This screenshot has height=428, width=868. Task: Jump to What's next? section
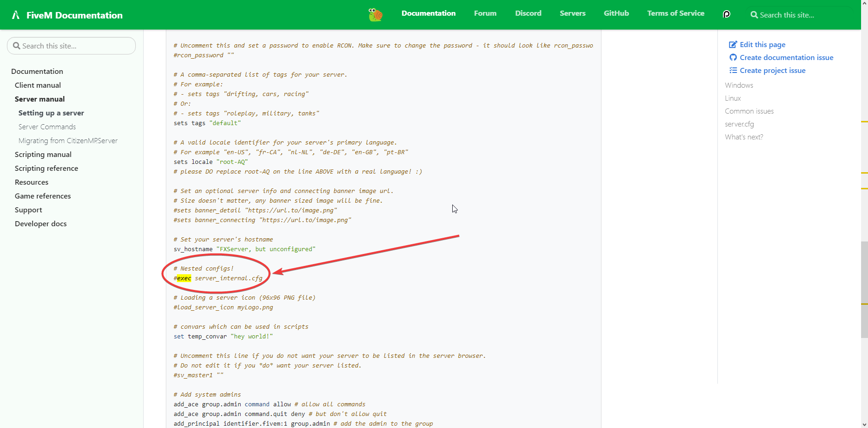[x=744, y=137]
